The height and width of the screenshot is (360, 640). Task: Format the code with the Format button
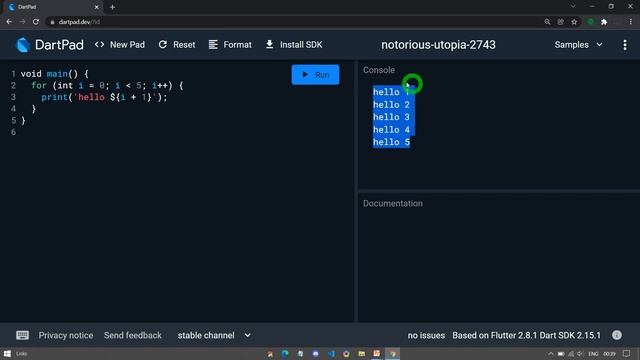[230, 45]
